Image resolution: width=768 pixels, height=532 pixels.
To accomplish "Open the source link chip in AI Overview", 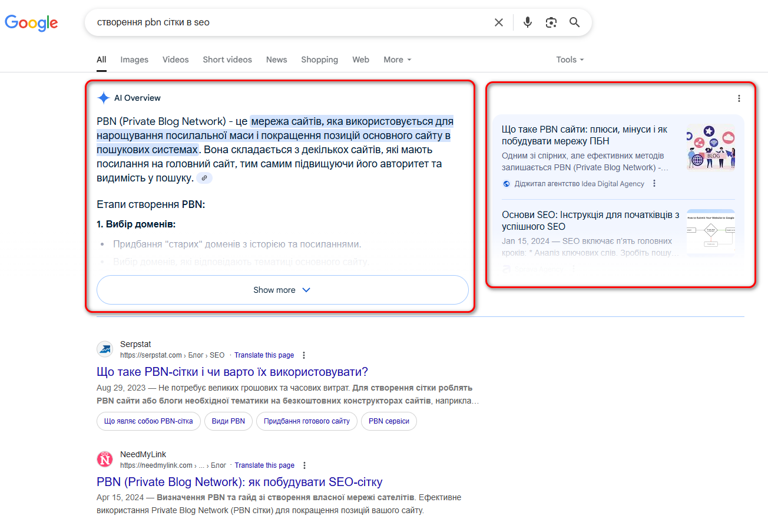I will [204, 178].
